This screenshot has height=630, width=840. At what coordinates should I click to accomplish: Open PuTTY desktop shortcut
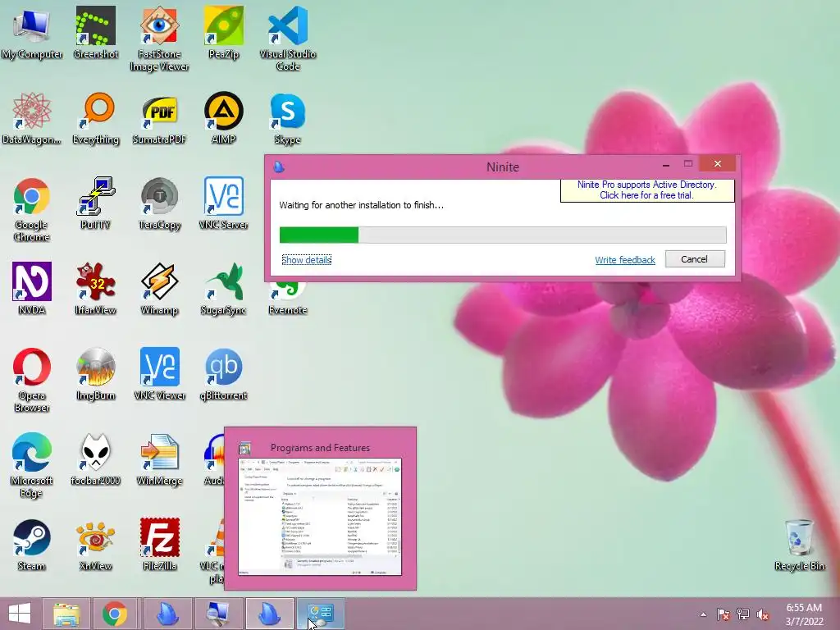[x=95, y=203]
